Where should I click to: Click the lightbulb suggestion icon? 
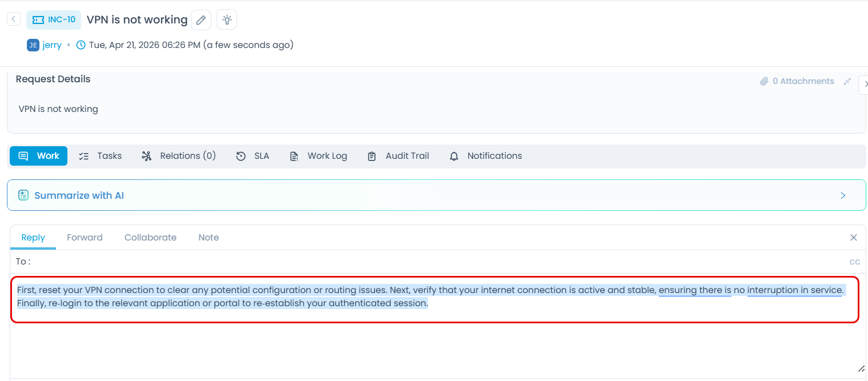(x=227, y=20)
